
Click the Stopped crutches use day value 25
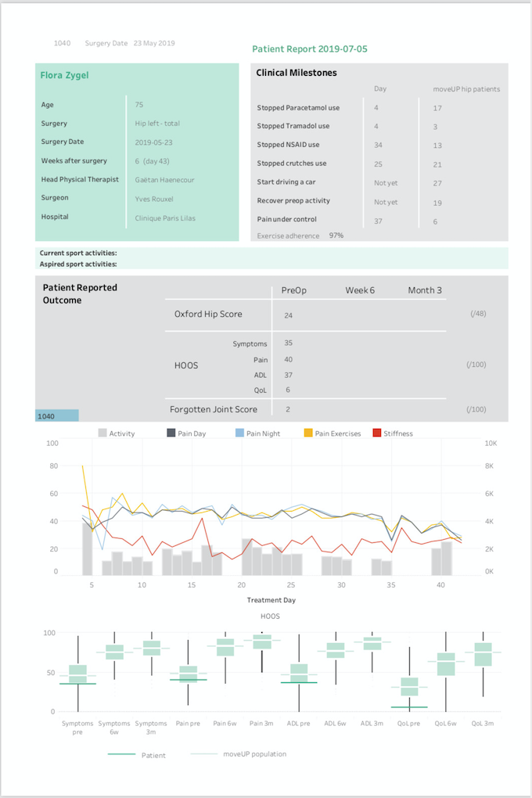[378, 164]
